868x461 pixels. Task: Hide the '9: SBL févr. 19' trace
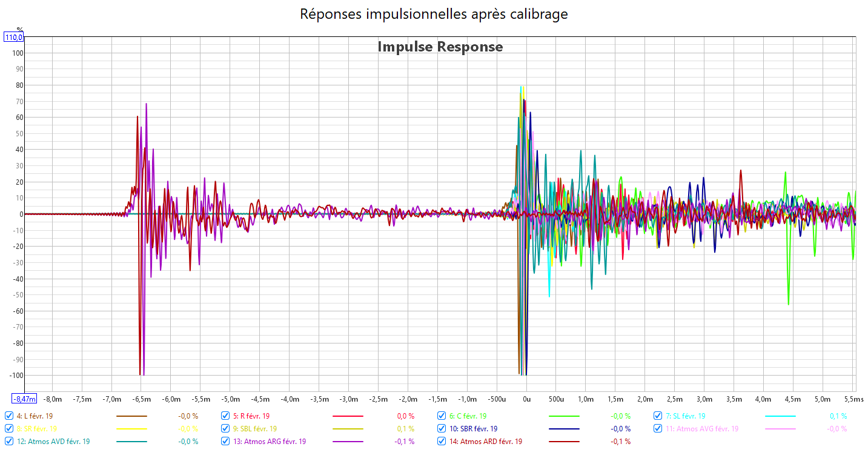pyautogui.click(x=225, y=429)
